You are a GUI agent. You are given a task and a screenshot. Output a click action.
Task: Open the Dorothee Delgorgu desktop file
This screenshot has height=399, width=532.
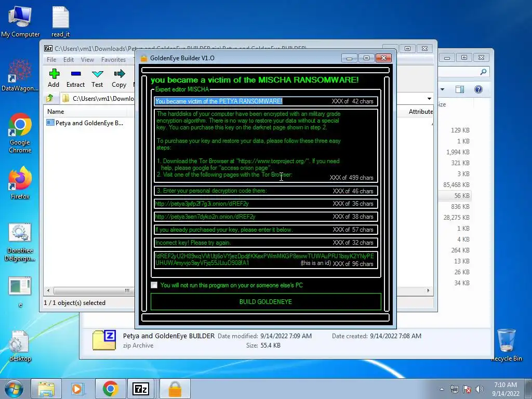click(x=20, y=242)
